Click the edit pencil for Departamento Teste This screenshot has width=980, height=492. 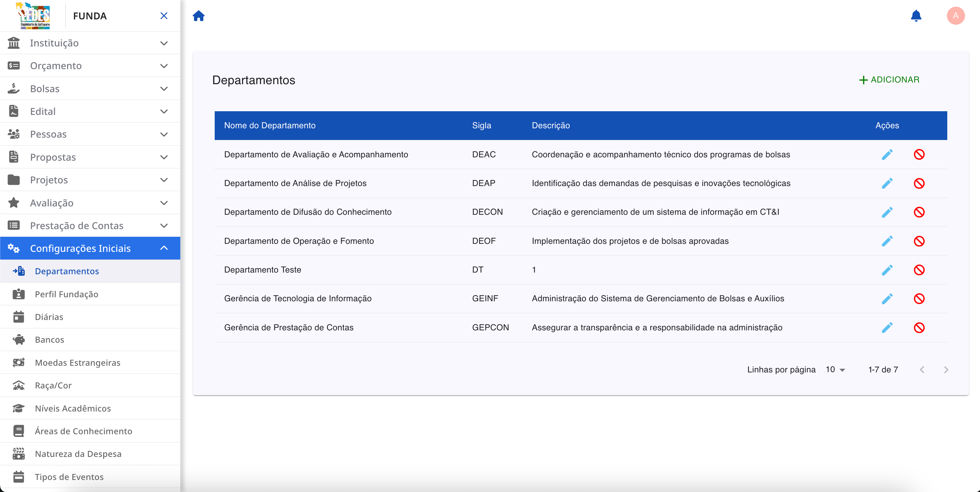pyautogui.click(x=888, y=270)
